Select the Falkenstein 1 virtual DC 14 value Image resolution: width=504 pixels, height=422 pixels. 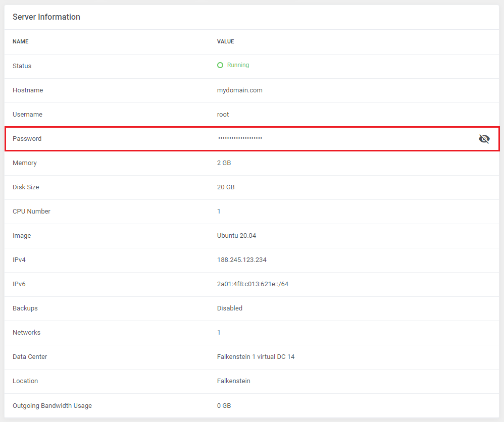pyautogui.click(x=256, y=357)
